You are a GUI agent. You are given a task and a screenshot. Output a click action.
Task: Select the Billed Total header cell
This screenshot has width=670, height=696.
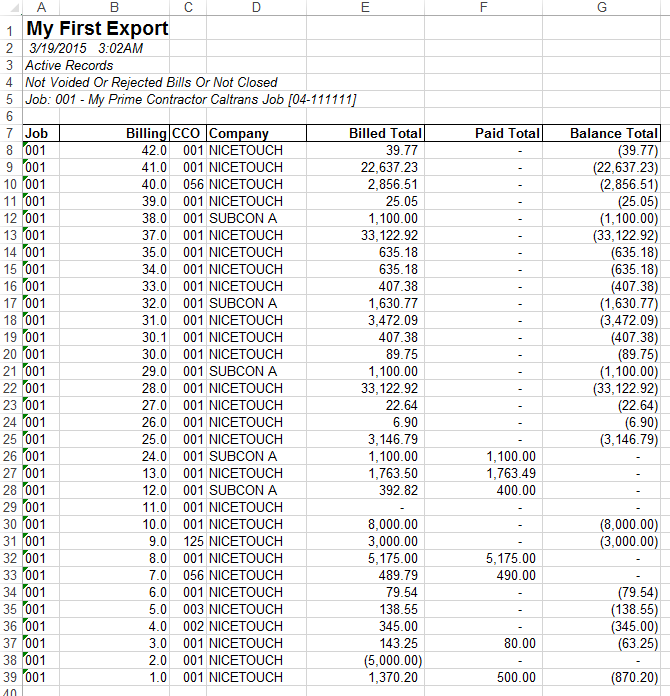tap(365, 133)
